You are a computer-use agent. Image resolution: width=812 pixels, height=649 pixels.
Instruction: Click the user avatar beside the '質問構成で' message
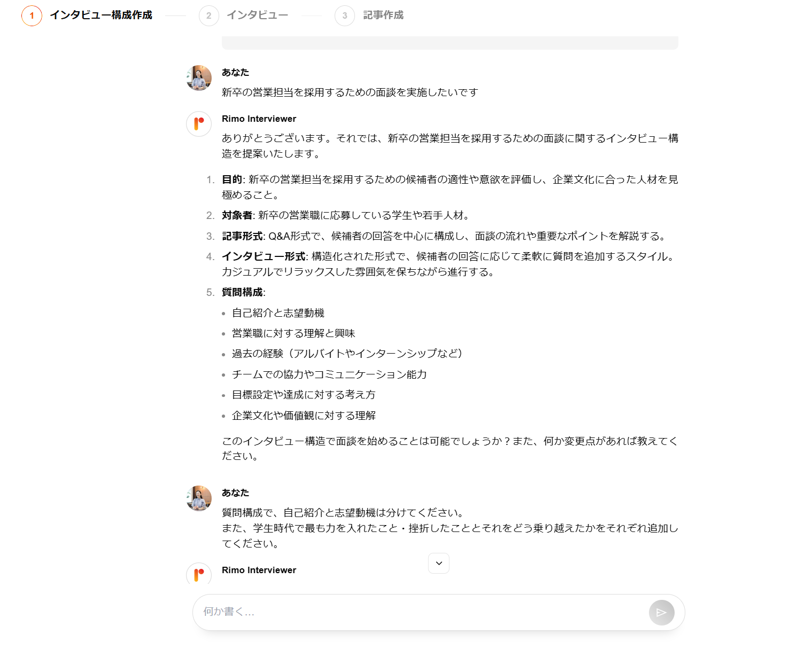click(x=199, y=498)
